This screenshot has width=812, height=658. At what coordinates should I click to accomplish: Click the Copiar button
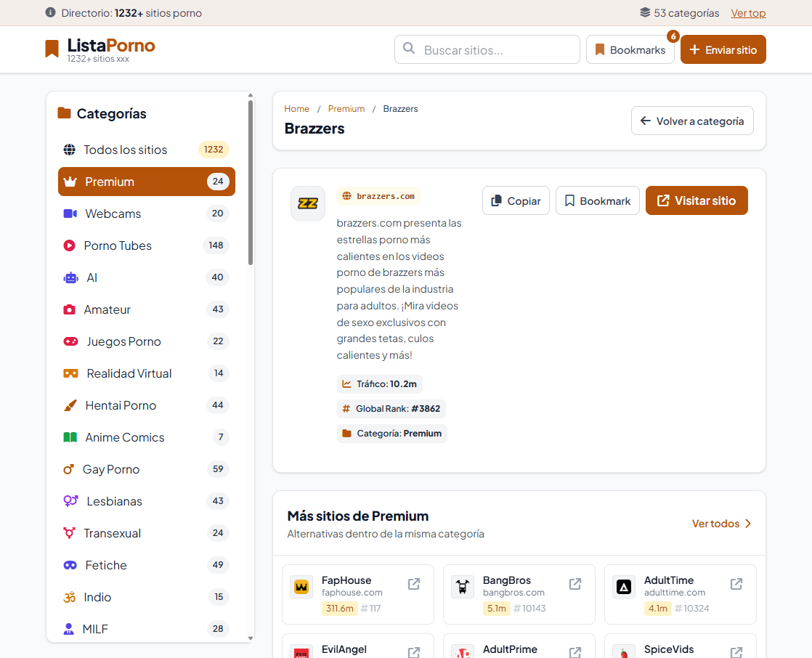pyautogui.click(x=516, y=200)
